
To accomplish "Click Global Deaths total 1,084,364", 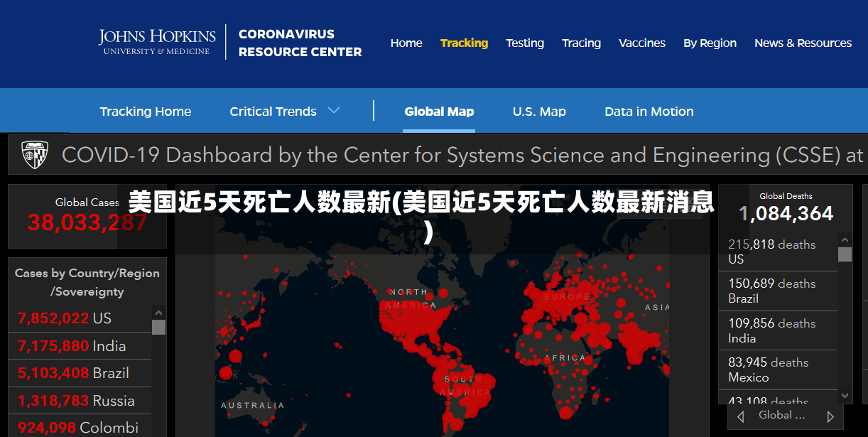I will point(786,213).
